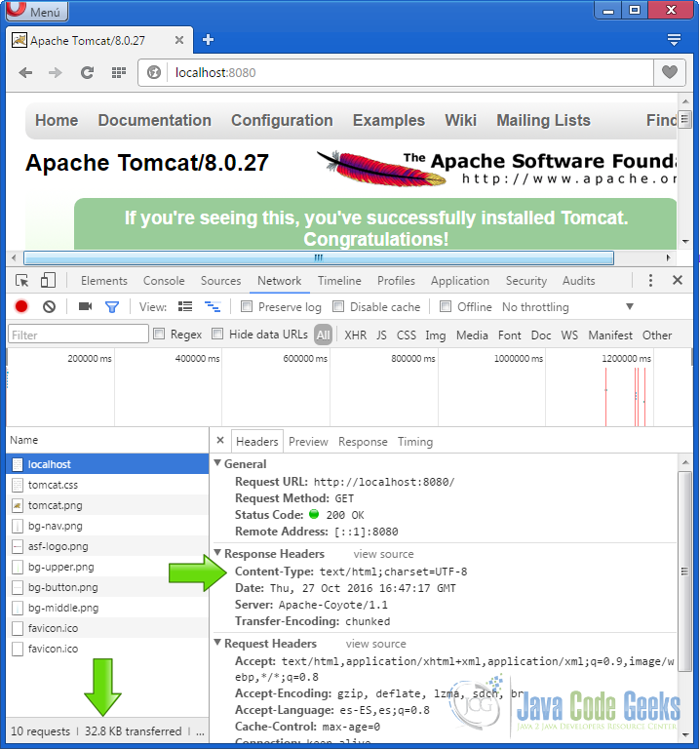Open the Examples link on Tomcat page
This screenshot has width=700, height=750.
click(x=389, y=121)
